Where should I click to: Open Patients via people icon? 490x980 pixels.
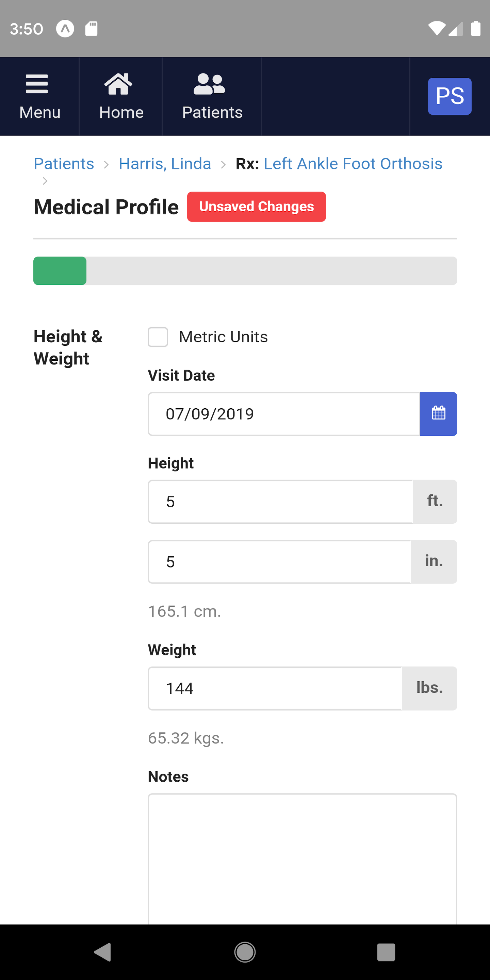pos(209,84)
